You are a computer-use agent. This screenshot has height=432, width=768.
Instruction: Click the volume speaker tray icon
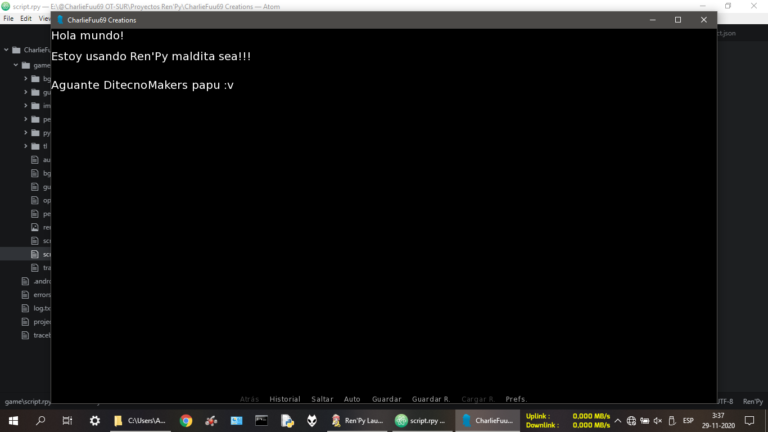pos(657,421)
